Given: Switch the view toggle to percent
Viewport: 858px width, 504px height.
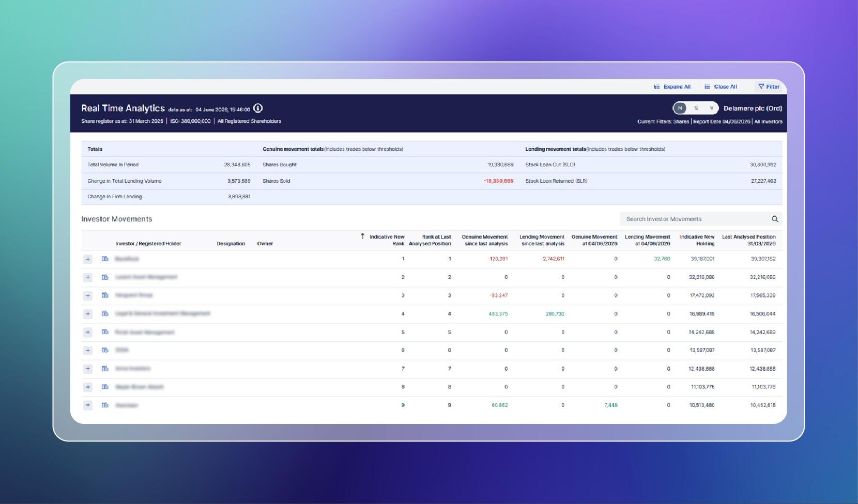Looking at the screenshot, I should click(696, 108).
